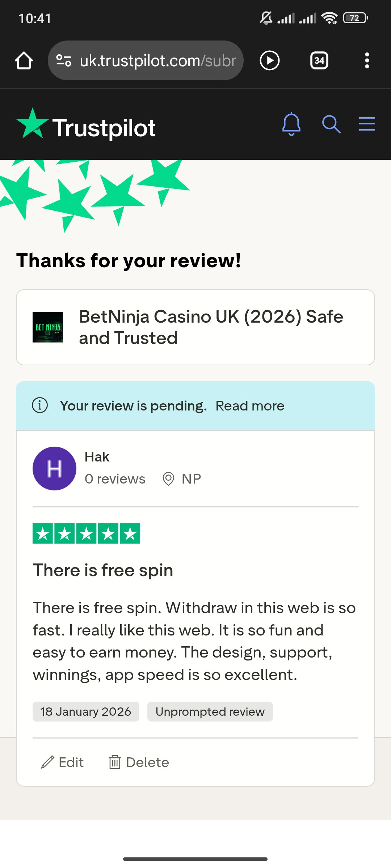Delete the submitted review
Viewport: 391px width, 868px height.
click(139, 762)
